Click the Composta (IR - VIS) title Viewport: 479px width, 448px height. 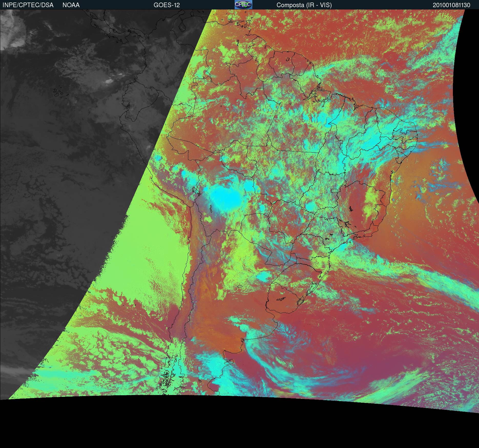tap(304, 5)
